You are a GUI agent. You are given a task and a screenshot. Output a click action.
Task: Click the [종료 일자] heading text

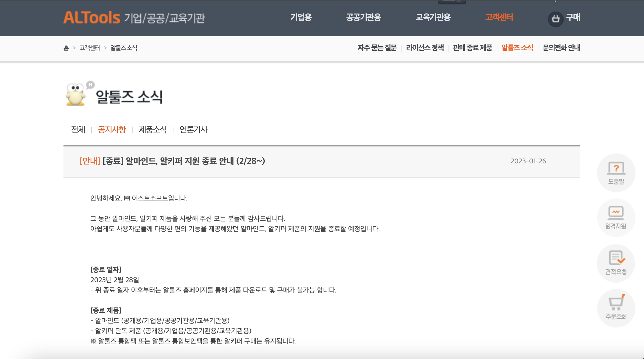(106, 270)
